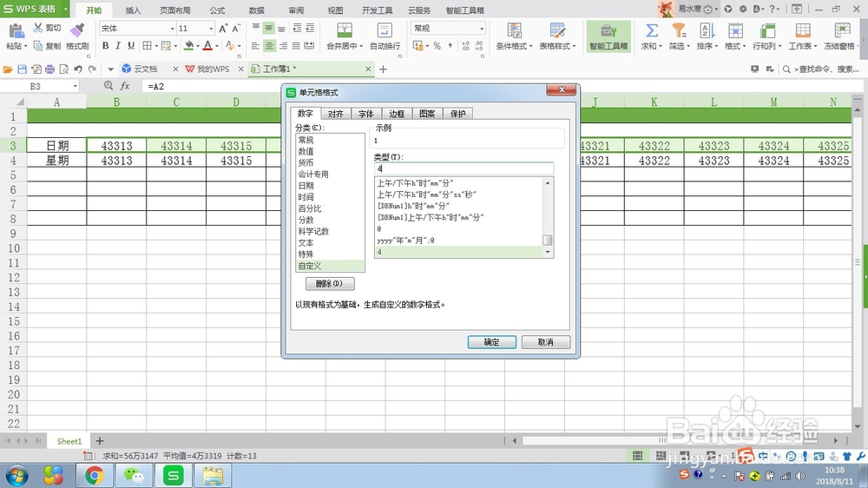Viewport: 868px width, 488px height.
Task: Open Chrome from the taskbar
Action: click(x=94, y=475)
